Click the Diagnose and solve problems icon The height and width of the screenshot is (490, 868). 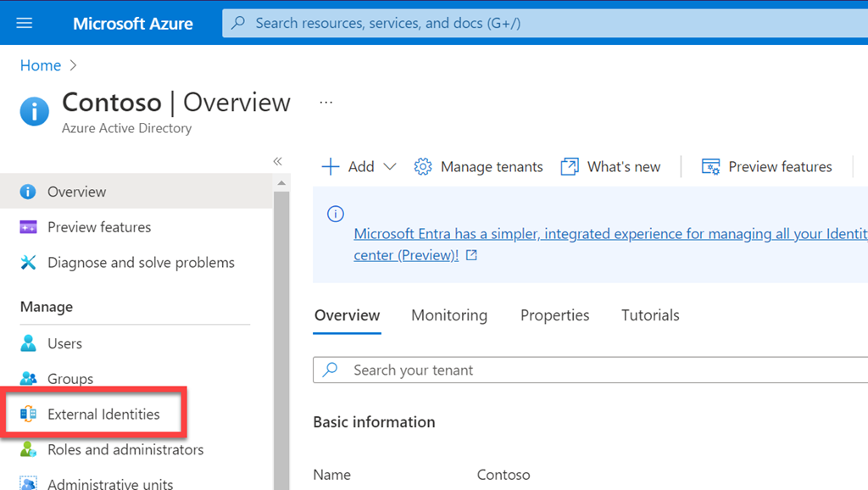[x=29, y=263]
